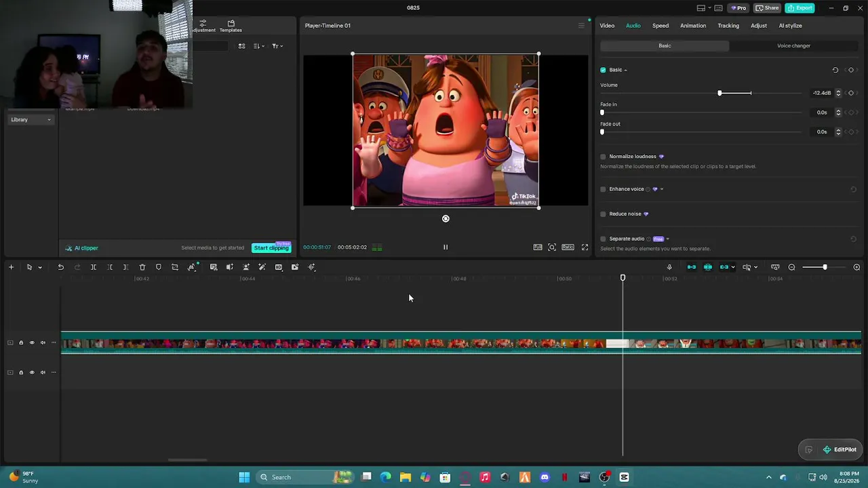Open the AI clipper feature
The height and width of the screenshot is (488, 868).
coord(81,248)
